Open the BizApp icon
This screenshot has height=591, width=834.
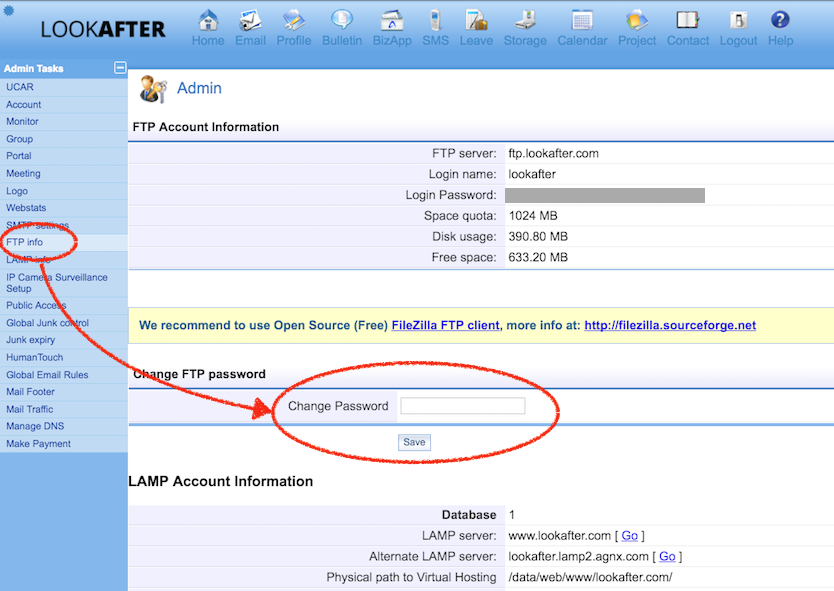pyautogui.click(x=392, y=21)
